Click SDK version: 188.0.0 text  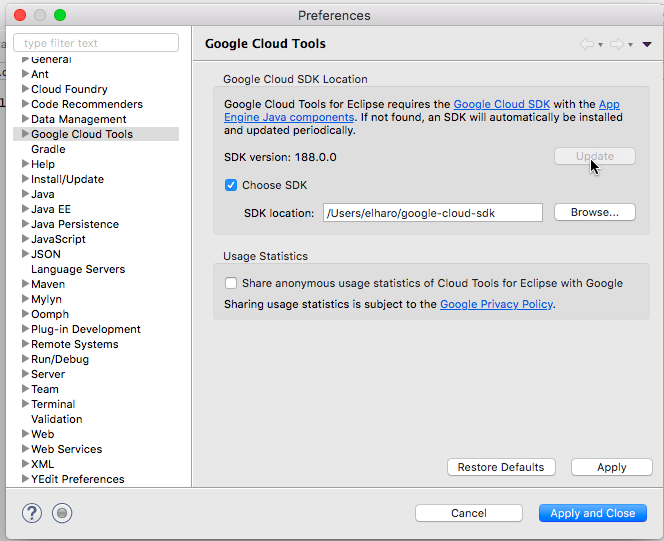[x=280, y=157]
